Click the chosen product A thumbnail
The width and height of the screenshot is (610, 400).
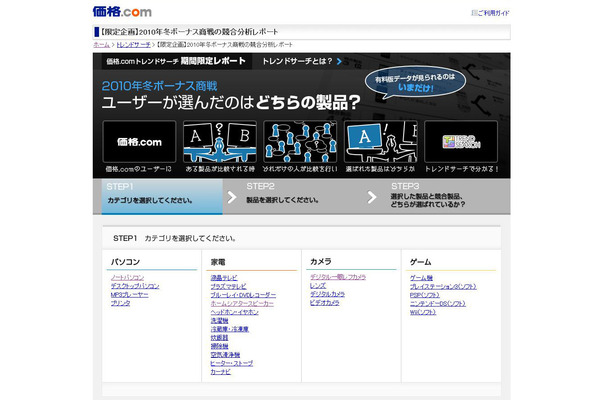coord(380,142)
